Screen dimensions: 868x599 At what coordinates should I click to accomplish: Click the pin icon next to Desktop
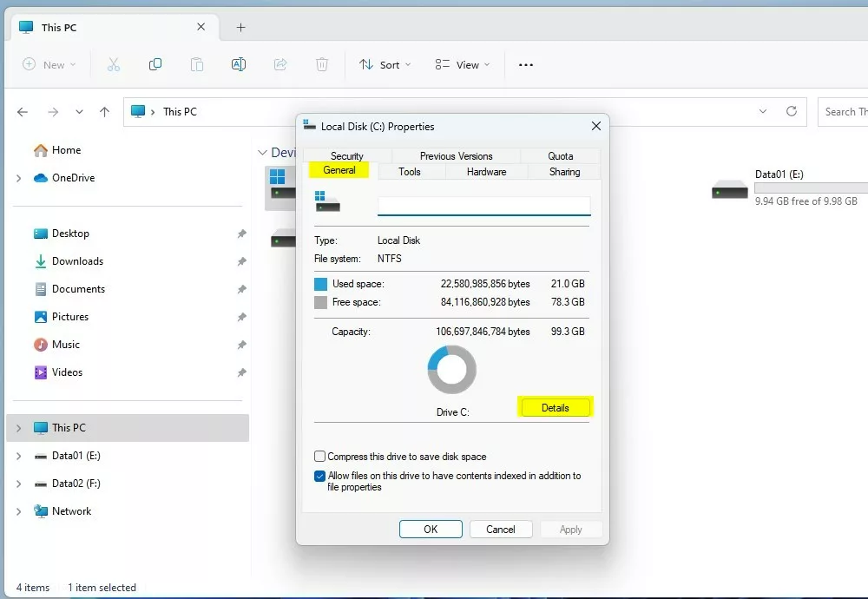tap(242, 234)
